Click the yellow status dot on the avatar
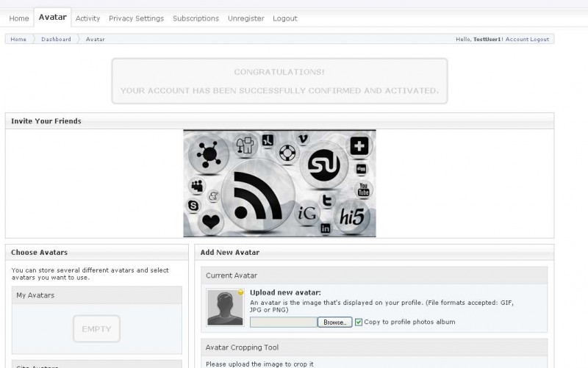 pos(240,292)
